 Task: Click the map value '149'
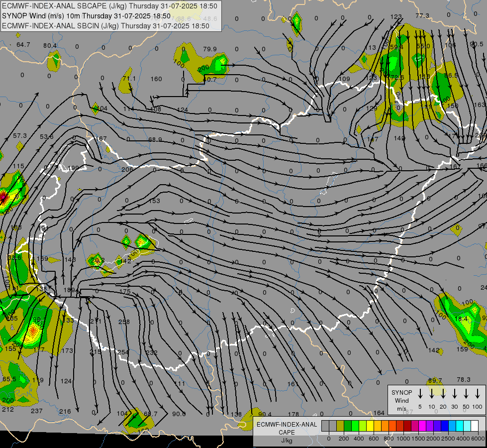point(399,138)
